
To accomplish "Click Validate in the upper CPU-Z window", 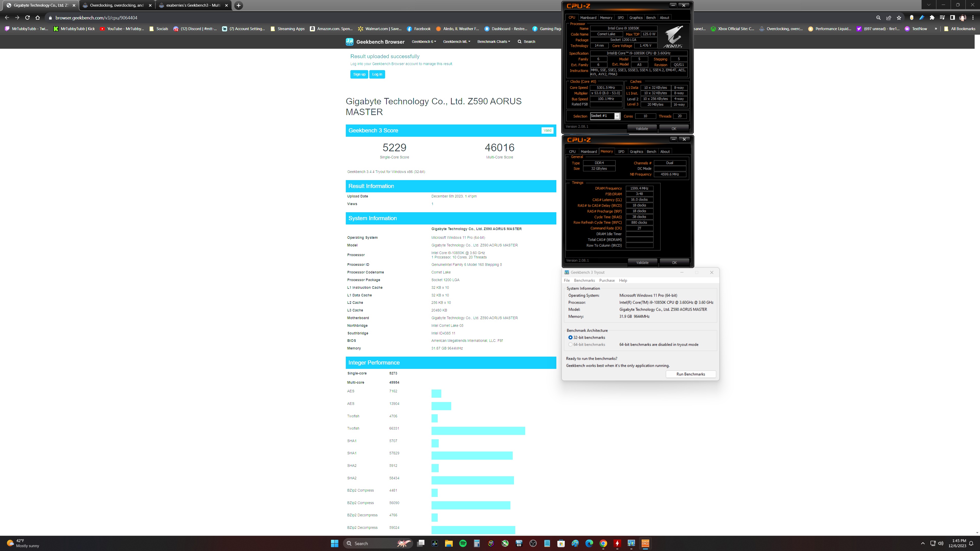I will (642, 129).
